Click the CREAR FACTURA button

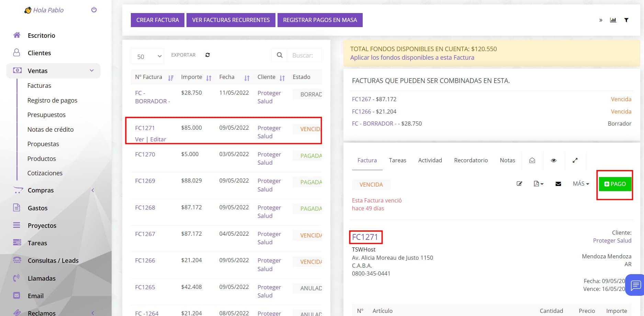[x=158, y=20]
